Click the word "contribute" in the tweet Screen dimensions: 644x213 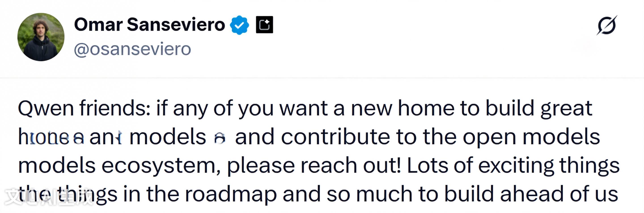pyautogui.click(x=335, y=137)
